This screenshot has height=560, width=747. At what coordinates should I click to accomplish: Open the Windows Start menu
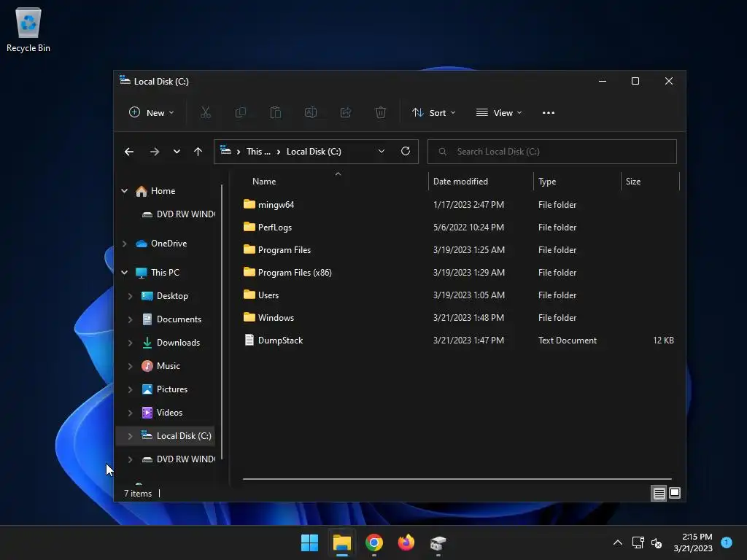pos(309,542)
